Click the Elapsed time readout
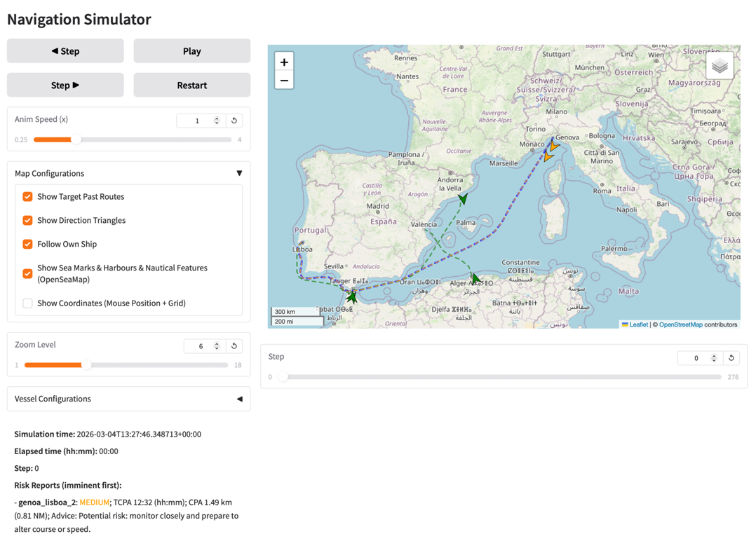Screen dimensions: 756x534 tap(66, 451)
